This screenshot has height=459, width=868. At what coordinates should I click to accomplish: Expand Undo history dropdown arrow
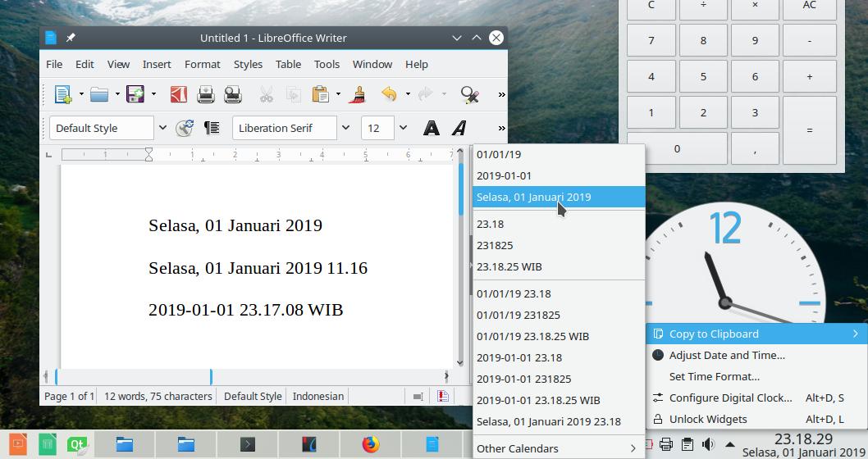coord(408,94)
